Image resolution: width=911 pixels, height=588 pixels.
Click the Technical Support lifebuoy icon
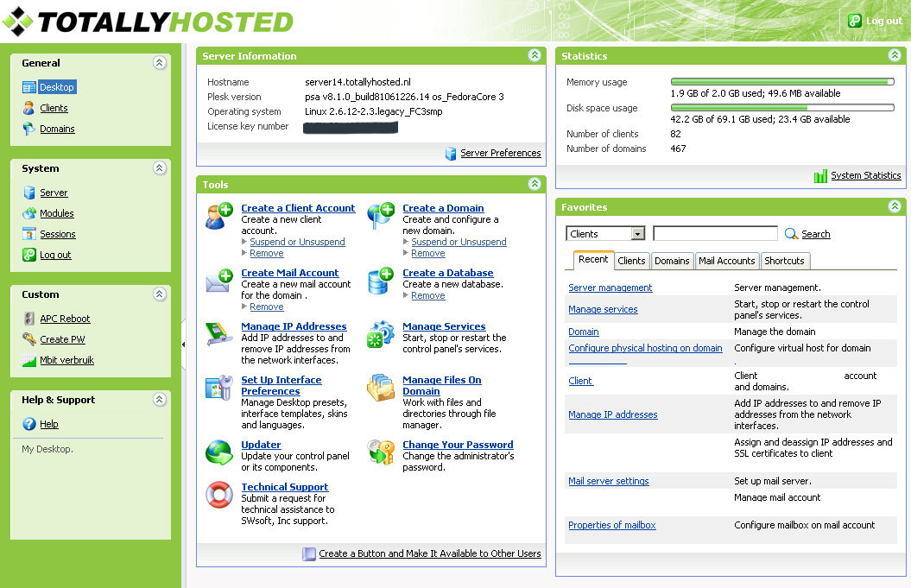tap(219, 495)
